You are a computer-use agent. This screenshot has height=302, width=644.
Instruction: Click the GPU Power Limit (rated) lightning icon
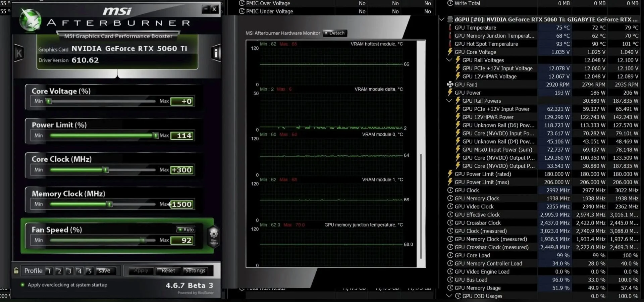click(x=450, y=174)
